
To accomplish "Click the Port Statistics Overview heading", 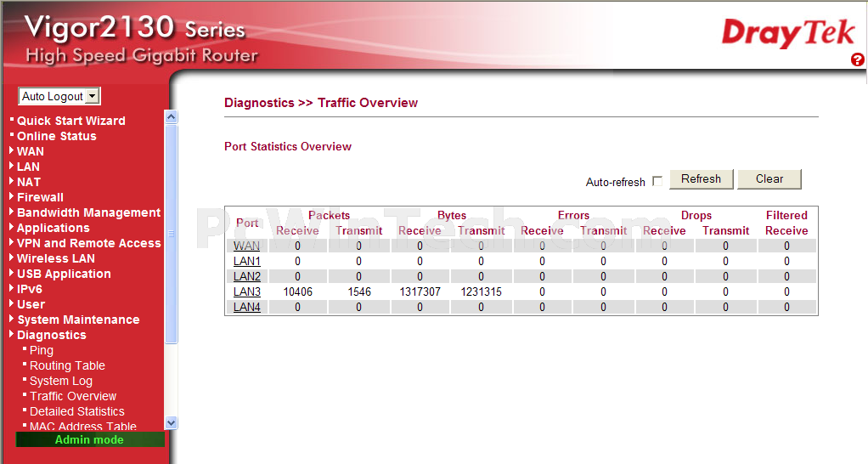I will [288, 147].
